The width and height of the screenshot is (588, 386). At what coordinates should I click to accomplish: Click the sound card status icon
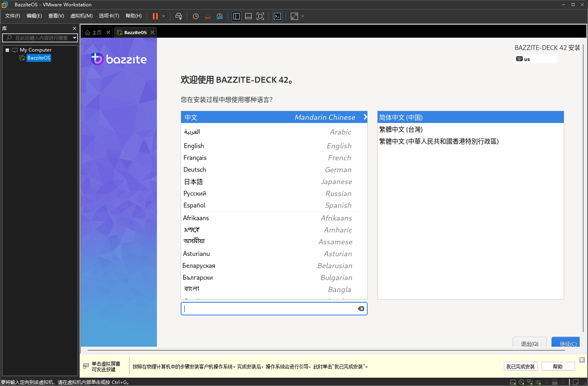point(538,382)
